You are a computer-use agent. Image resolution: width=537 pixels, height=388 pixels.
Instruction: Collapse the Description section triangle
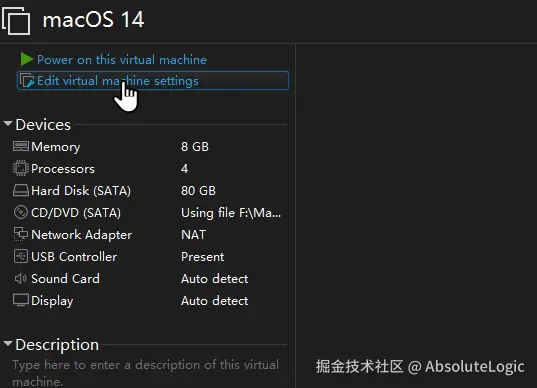pos(8,343)
